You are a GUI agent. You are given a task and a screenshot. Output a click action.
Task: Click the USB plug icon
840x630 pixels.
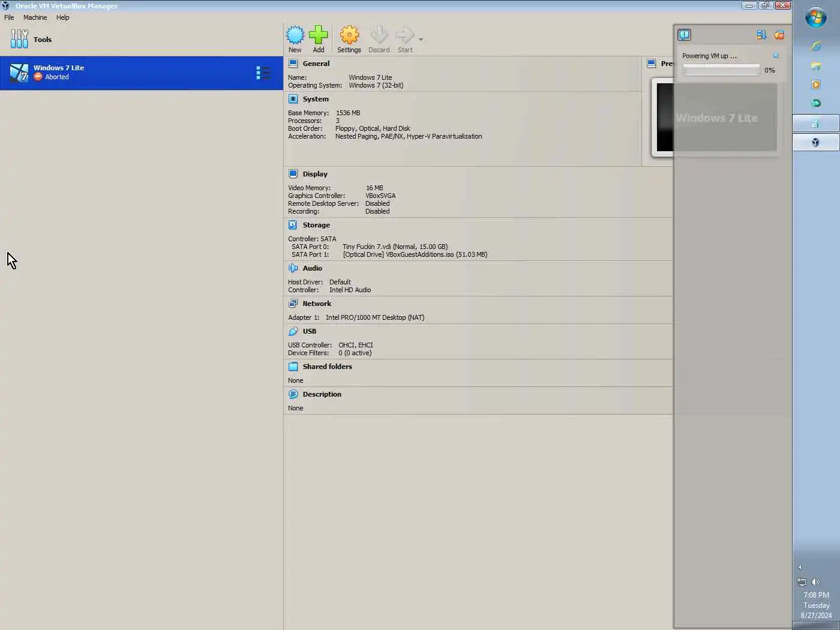[x=293, y=331]
